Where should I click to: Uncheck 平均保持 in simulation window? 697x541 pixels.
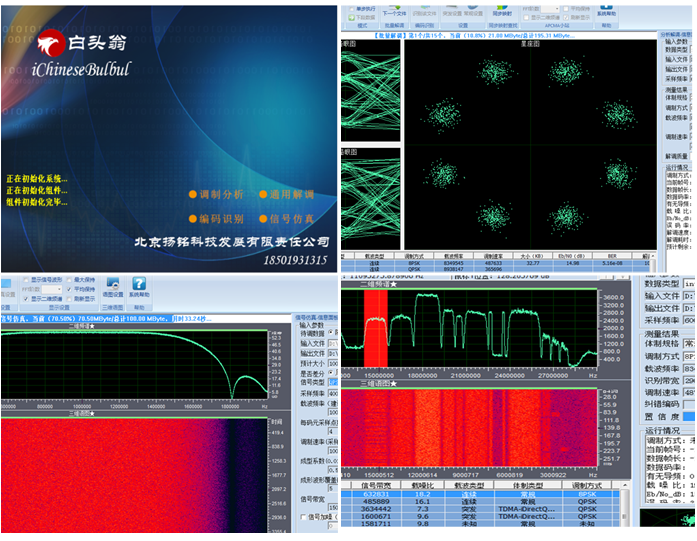coord(69,289)
